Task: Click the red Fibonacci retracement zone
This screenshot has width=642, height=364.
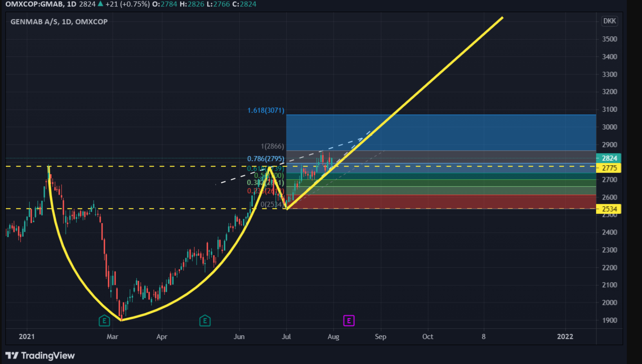Action: [441, 202]
